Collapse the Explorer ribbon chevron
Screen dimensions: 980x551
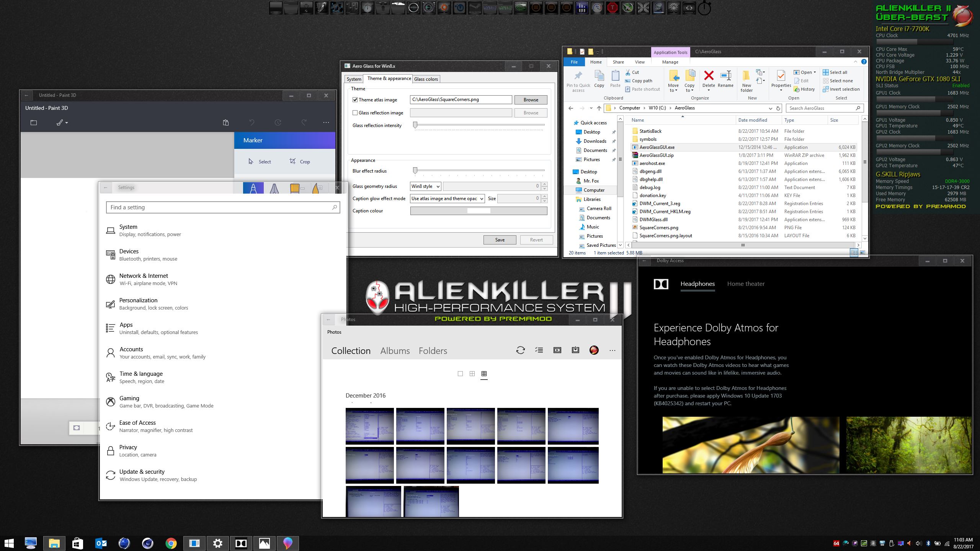tap(856, 62)
